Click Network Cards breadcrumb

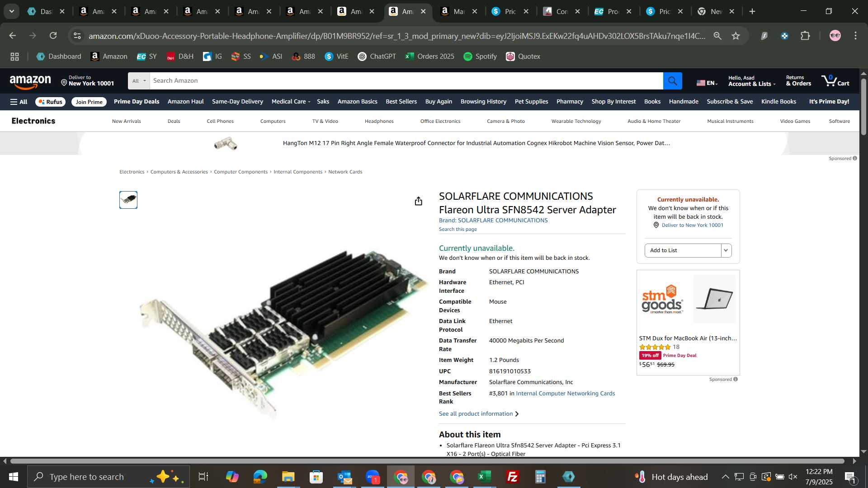tap(345, 172)
